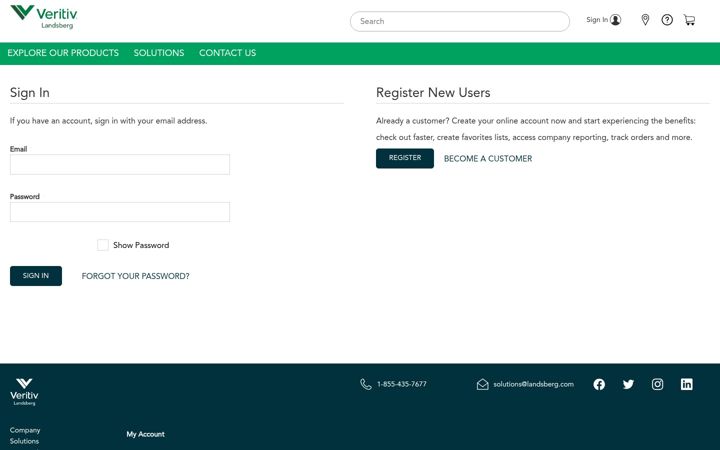The image size is (720, 450).
Task: Focus the Email input field
Action: tap(120, 164)
